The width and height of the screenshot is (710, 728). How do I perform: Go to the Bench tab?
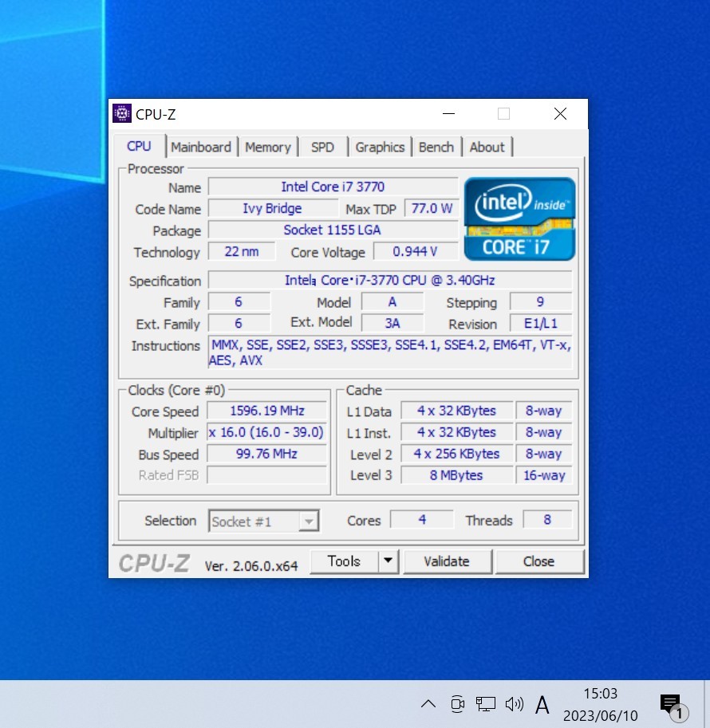click(x=436, y=148)
